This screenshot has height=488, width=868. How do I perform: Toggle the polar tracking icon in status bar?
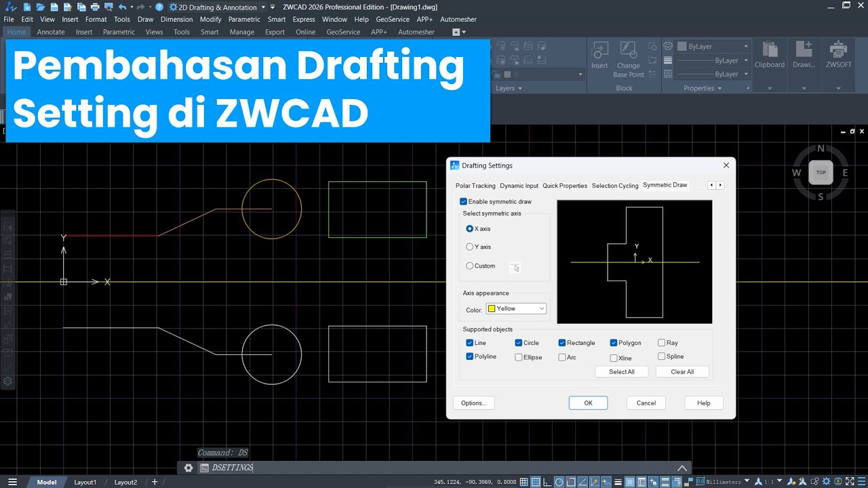pyautogui.click(x=559, y=482)
